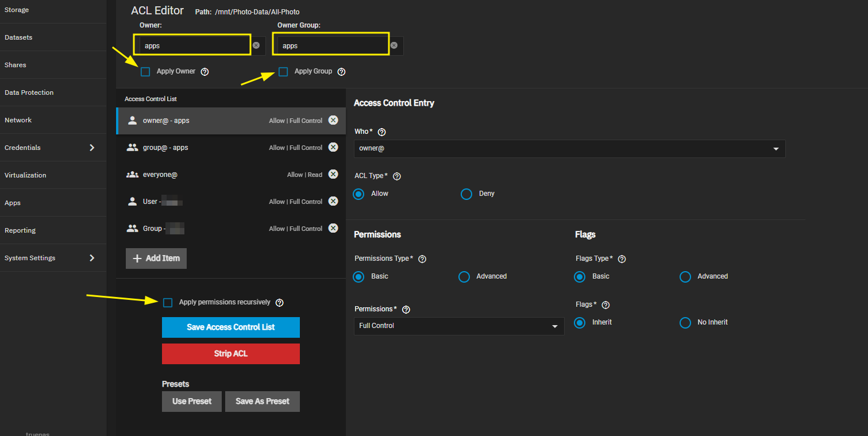Image resolution: width=868 pixels, height=436 pixels.
Task: Show help for Apply Owner
Action: click(x=205, y=72)
